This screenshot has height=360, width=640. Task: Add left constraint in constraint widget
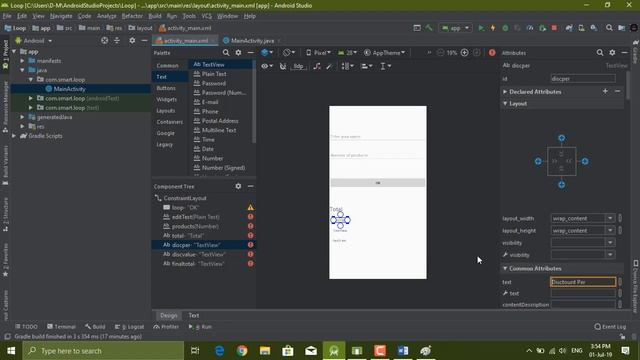coord(538,161)
